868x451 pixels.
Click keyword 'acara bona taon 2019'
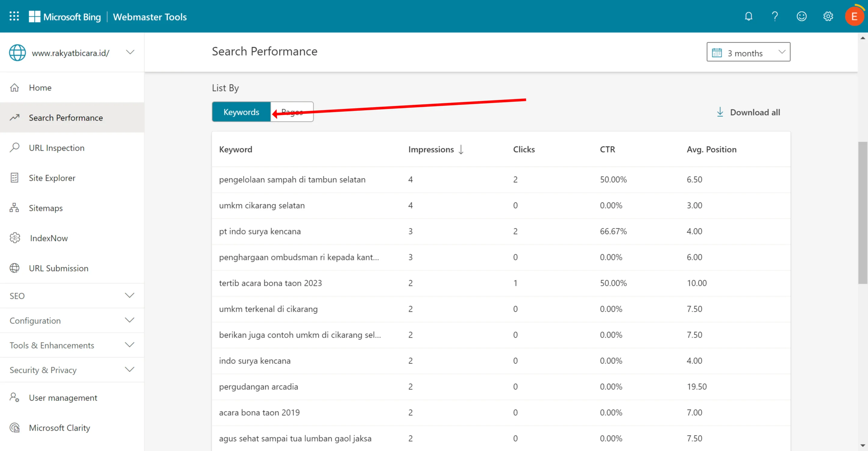click(x=259, y=412)
